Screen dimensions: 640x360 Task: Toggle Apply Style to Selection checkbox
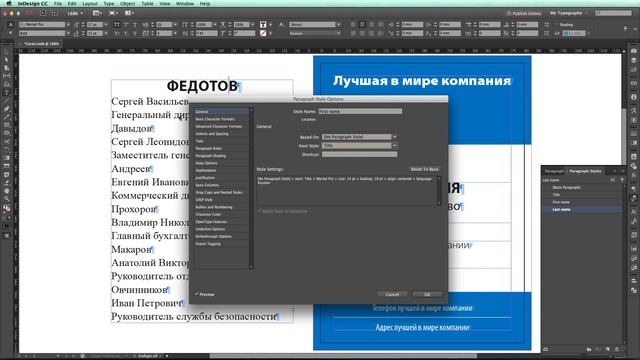pos(259,211)
